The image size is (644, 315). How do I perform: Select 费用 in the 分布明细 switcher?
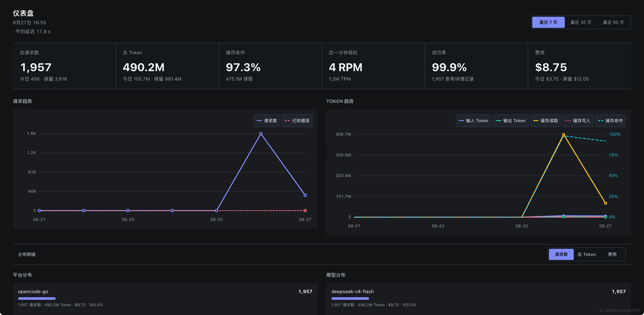(x=612, y=254)
